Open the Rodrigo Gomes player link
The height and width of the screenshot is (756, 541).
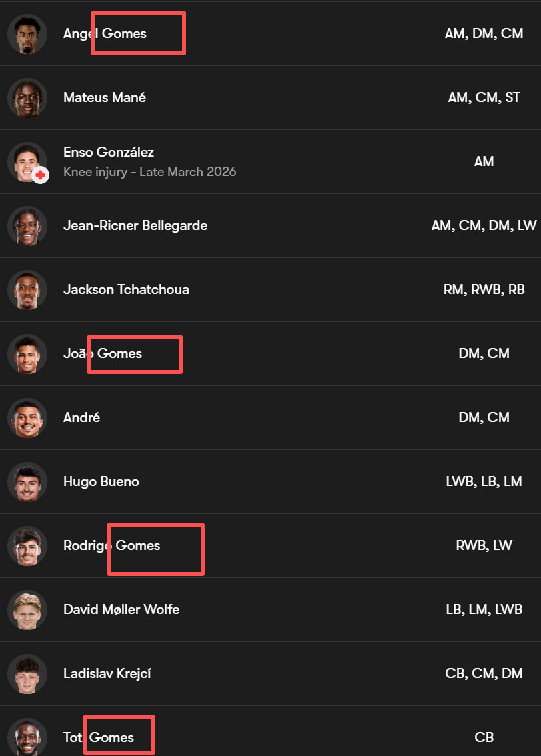tap(111, 545)
